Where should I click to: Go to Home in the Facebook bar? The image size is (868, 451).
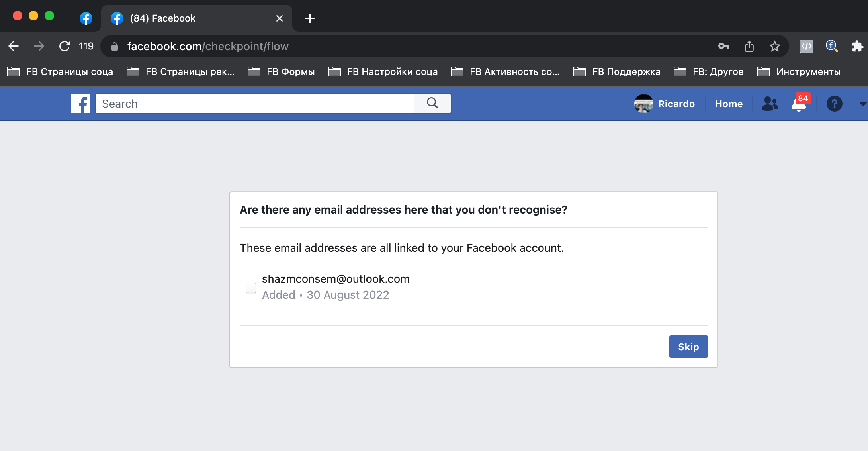coord(729,104)
